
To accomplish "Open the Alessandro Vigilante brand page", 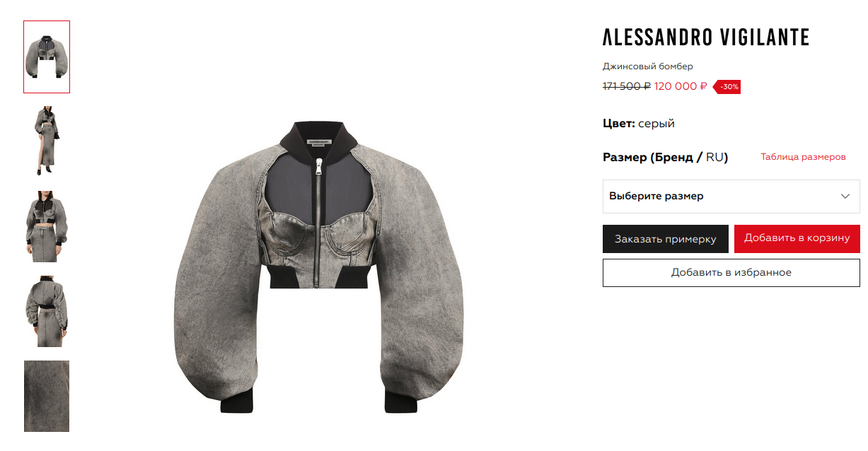I will (x=705, y=37).
